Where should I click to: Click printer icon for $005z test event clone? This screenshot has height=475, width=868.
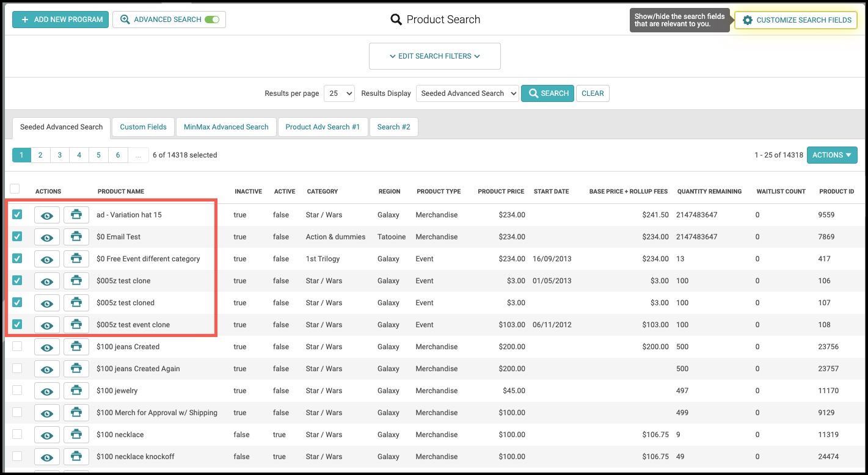[76, 325]
